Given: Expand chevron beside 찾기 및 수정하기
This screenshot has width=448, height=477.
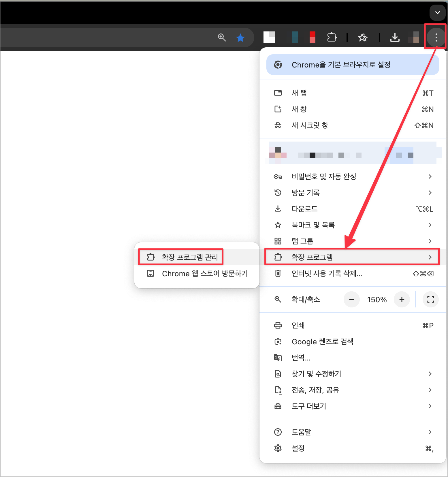Looking at the screenshot, I should point(430,374).
